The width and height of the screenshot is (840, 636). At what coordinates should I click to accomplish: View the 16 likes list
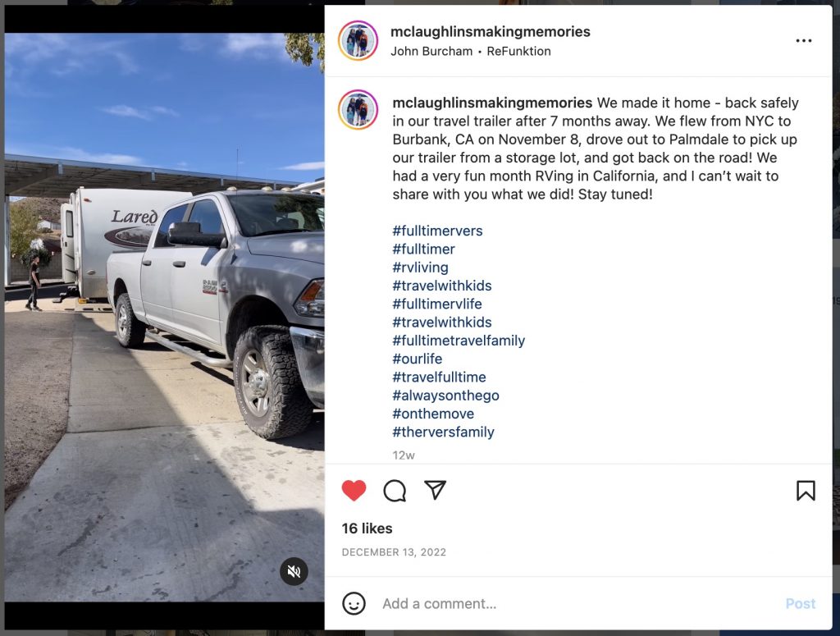pos(367,528)
